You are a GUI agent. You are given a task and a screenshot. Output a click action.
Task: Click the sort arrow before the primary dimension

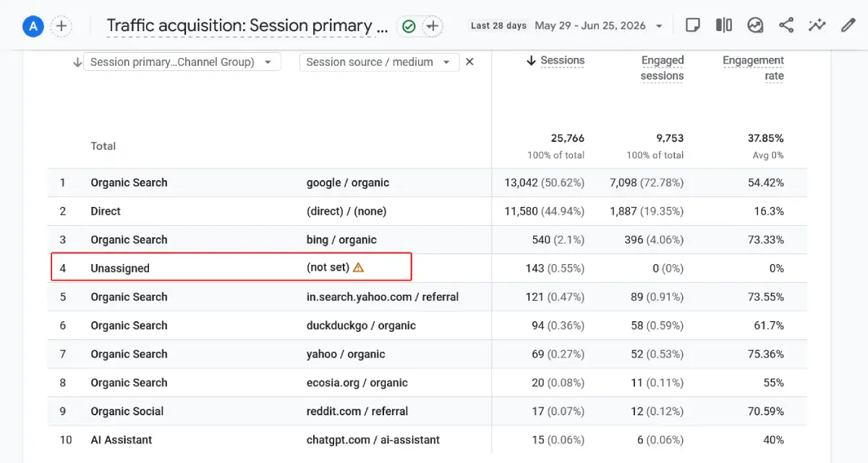[77, 62]
